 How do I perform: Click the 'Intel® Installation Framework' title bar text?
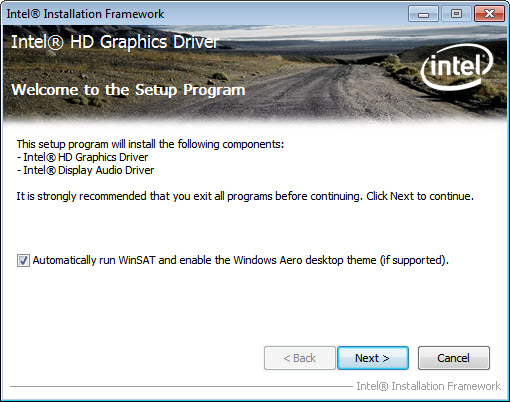click(85, 14)
